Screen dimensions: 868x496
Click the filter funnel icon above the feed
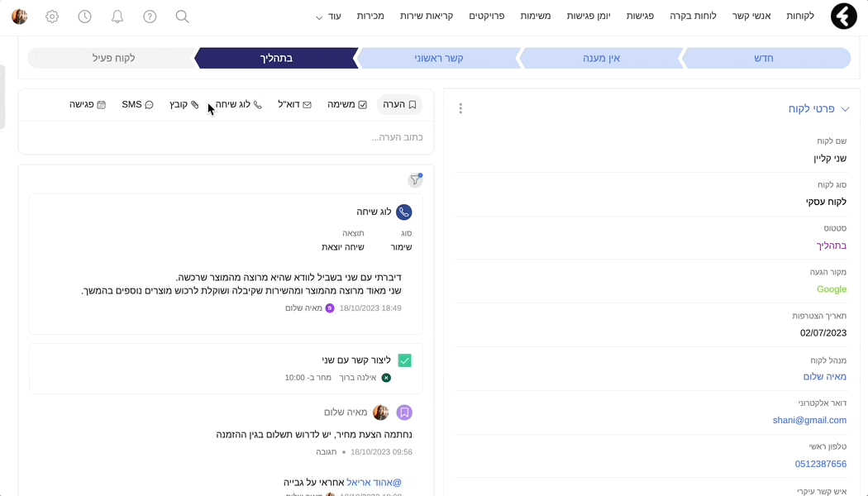[x=415, y=180]
